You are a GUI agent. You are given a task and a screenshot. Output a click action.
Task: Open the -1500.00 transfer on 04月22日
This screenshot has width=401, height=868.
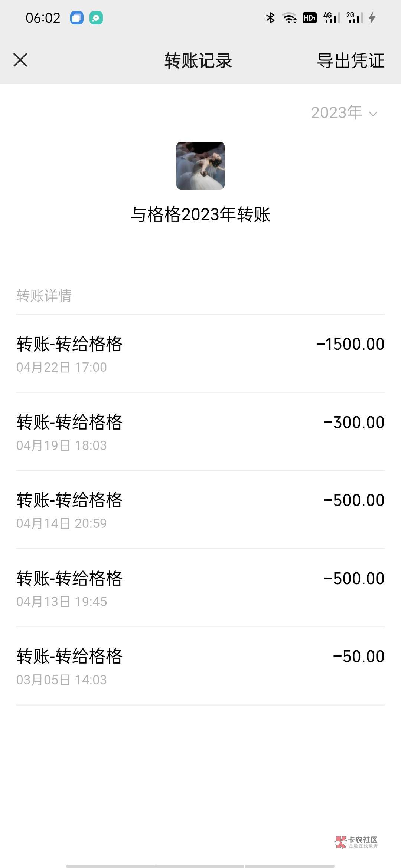point(200,353)
